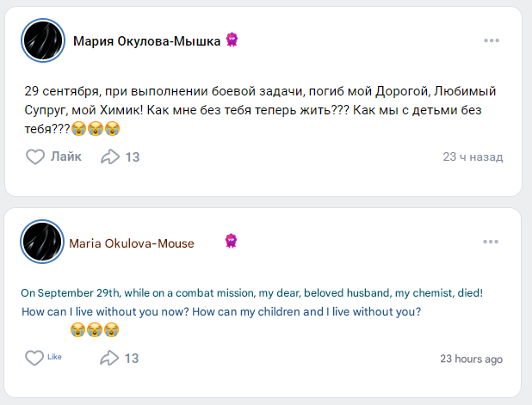Open the Maria Okulova-Mouse profile name link

131,243
